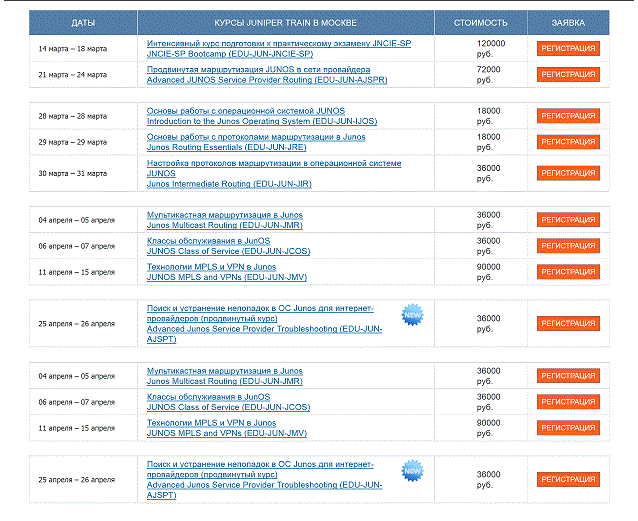The width and height of the screenshot is (638, 521).
Task: Select the date text 14 марта – 18 марта
Action: coord(73,49)
